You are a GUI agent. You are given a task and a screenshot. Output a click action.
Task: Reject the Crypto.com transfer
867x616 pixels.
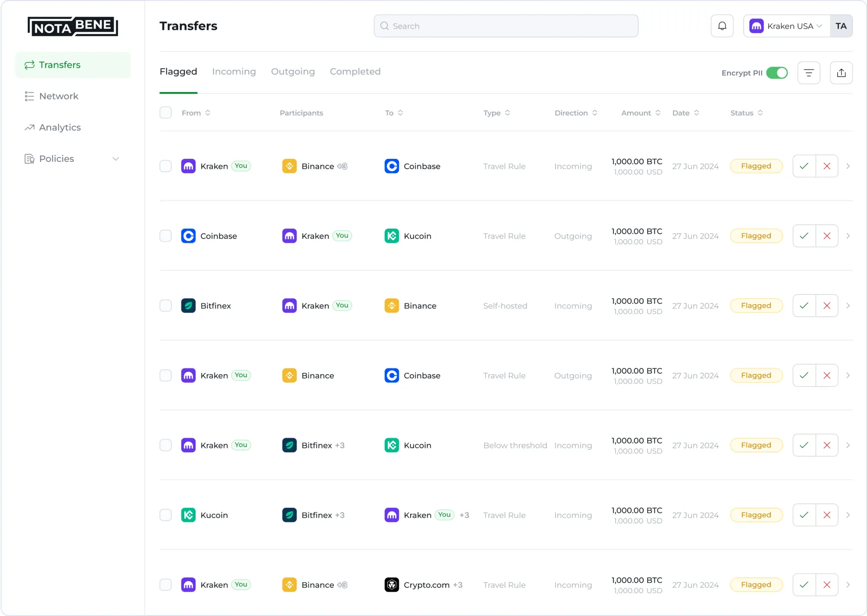click(827, 585)
